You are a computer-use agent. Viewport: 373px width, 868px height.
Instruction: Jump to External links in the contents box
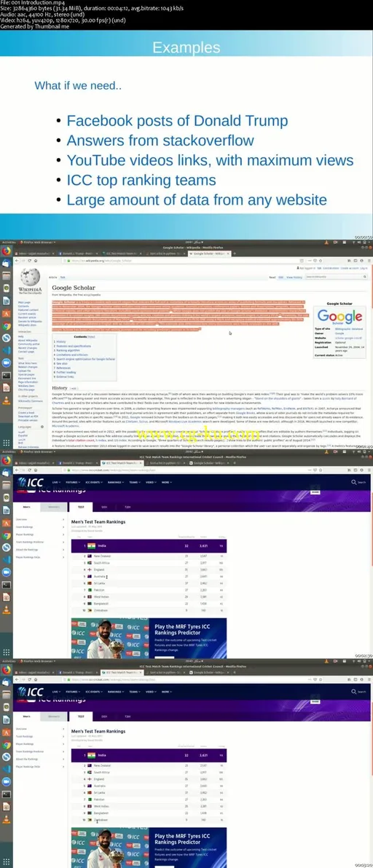[x=67, y=376]
